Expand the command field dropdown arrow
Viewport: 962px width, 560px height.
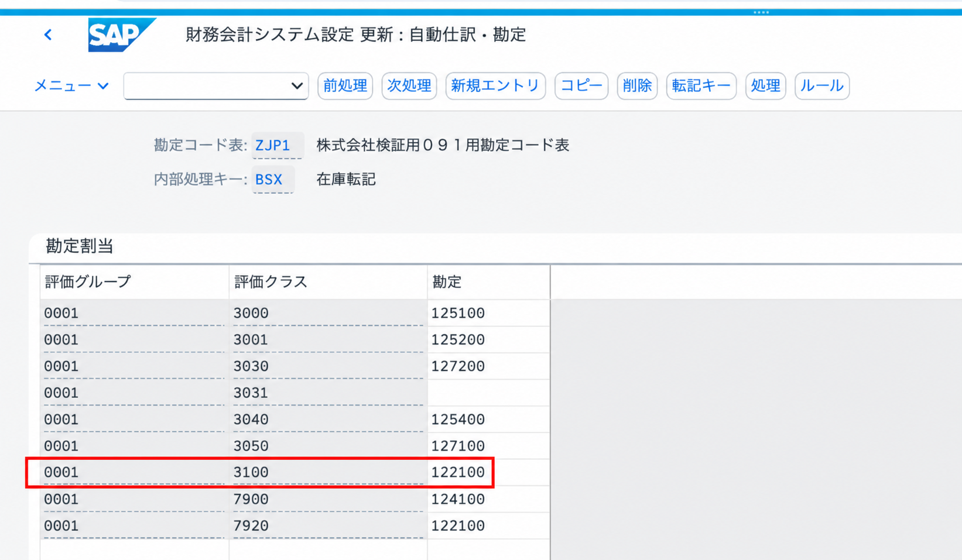(x=297, y=86)
